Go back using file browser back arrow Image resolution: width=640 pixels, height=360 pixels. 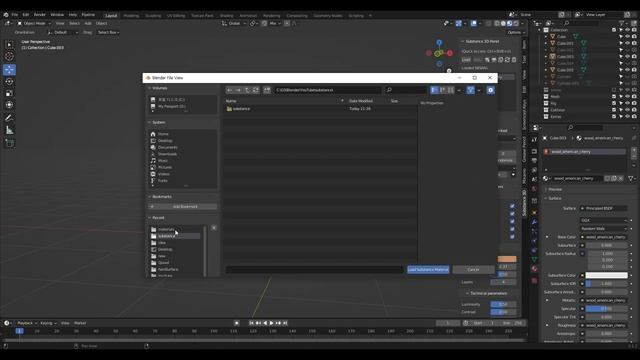tap(230, 90)
